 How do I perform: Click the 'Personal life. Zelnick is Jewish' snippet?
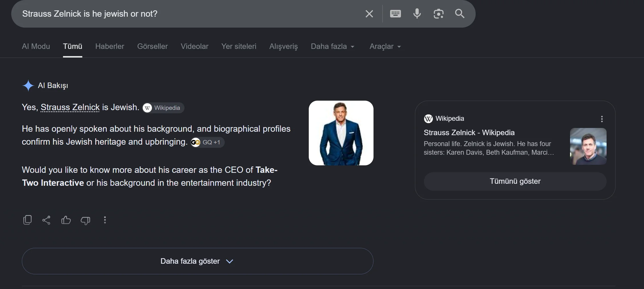pos(489,148)
